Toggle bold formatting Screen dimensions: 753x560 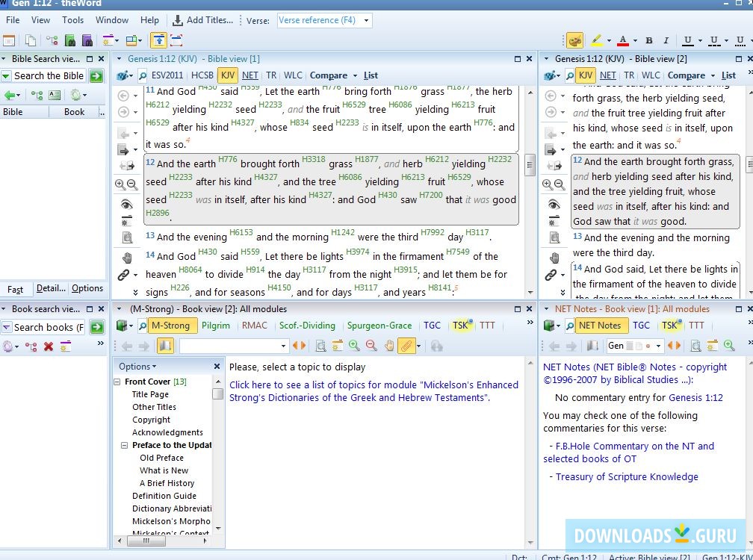648,40
